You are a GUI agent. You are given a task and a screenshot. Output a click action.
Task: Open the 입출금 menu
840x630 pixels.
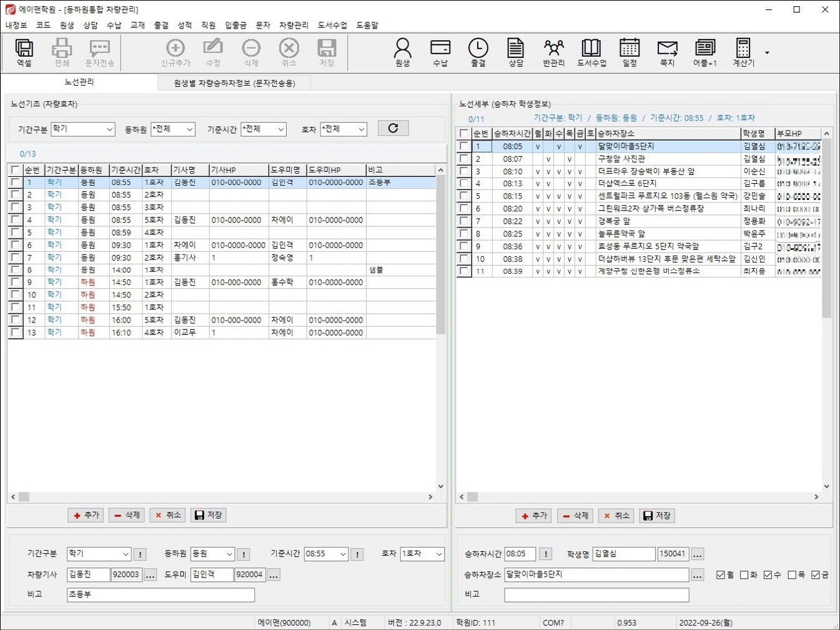pos(236,25)
